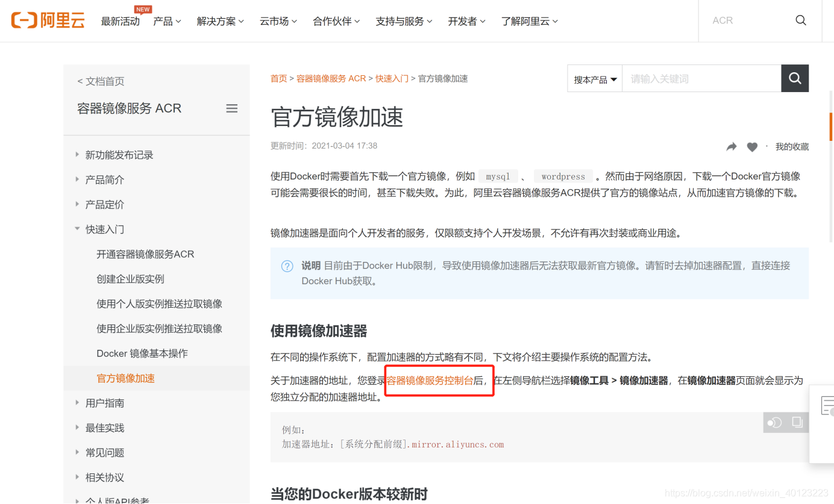
Task: Select 官方镜像加速 in sidebar
Action: (x=125, y=378)
